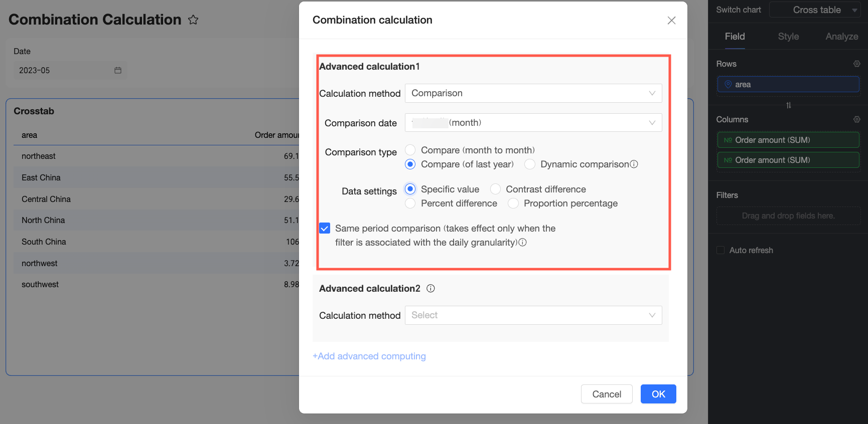Click the South China row label
Viewport: 868px width, 424px height.
pos(44,242)
